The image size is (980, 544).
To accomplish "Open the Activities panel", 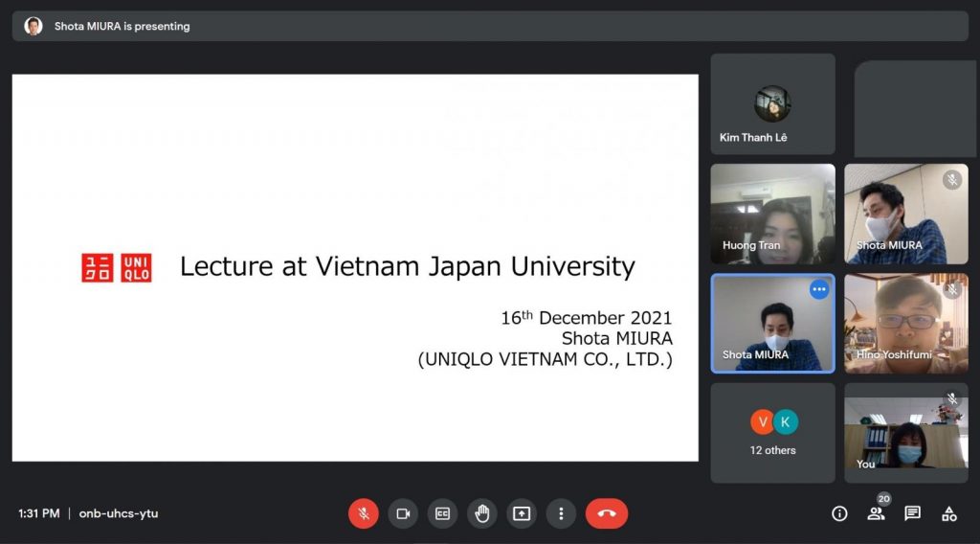I will [948, 513].
